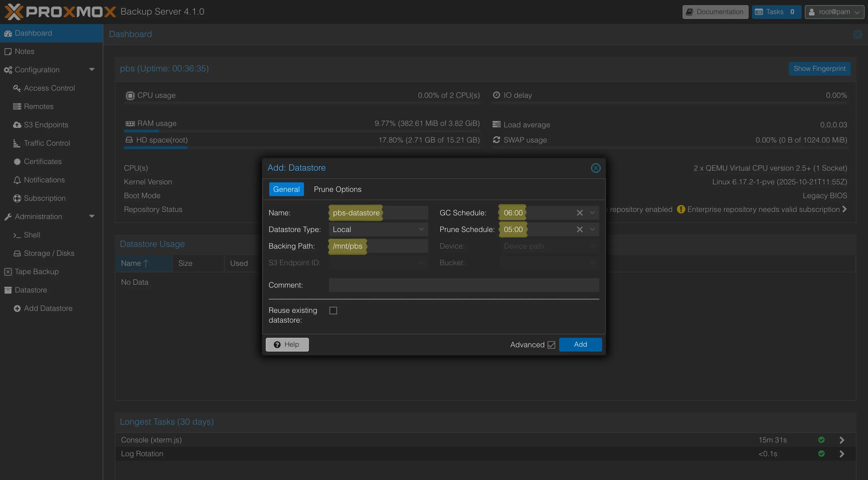Screen dimensions: 868x480
Task: Sort by Name column header
Action: tap(144, 264)
